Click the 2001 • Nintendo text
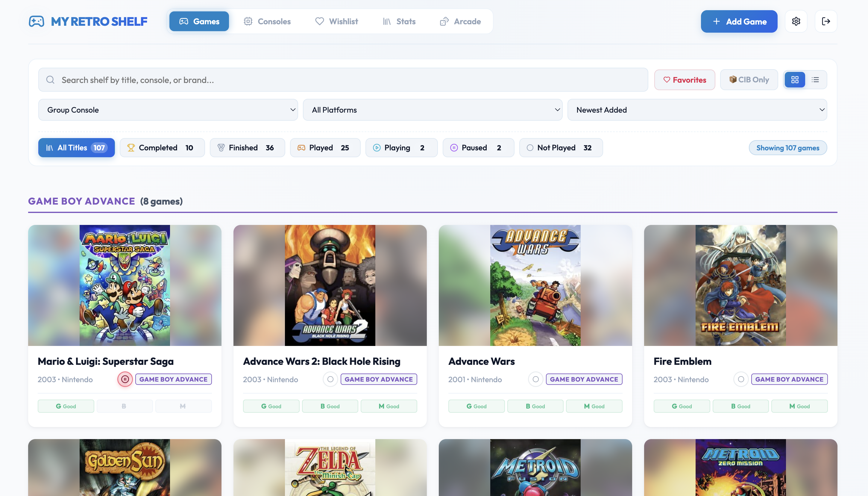 click(475, 379)
